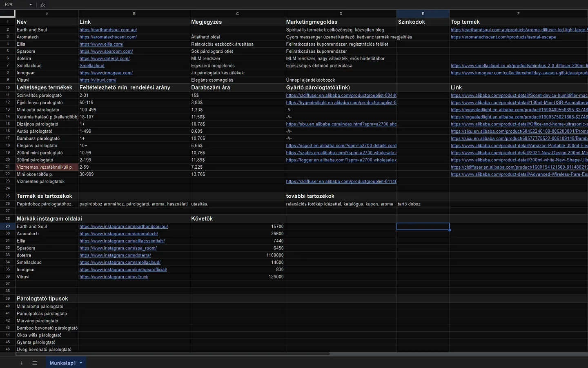Open the www.innogear.com homepage link
Viewport: 588px width, 368px height.
pos(106,73)
